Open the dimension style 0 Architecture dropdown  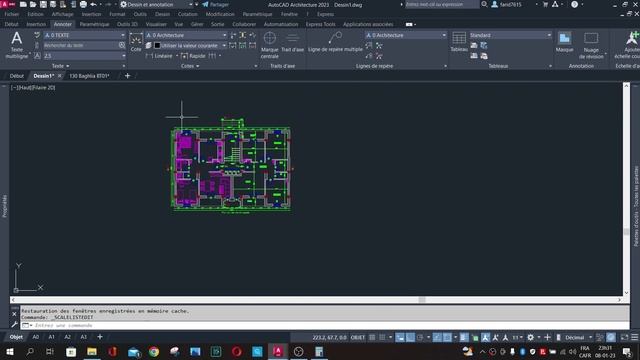[186, 35]
